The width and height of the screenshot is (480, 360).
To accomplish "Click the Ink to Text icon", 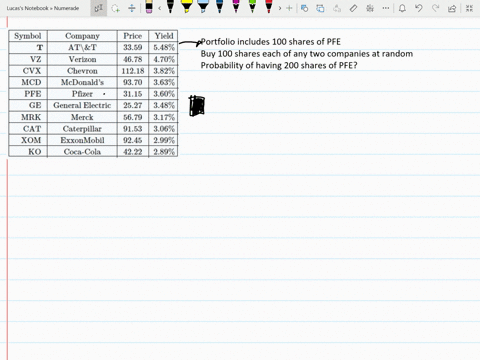I will coord(337,8).
